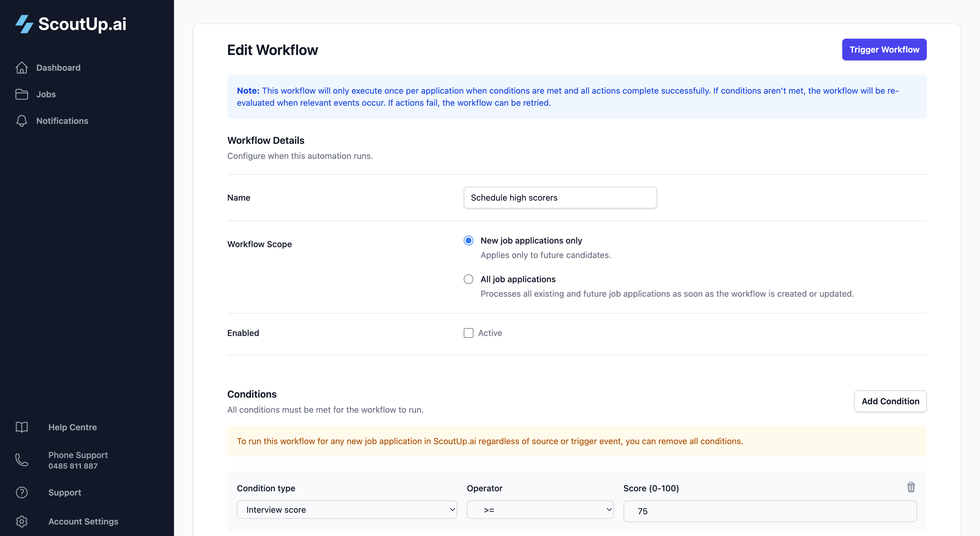This screenshot has width=980, height=536.
Task: Click the Phone Support icon
Action: click(22, 460)
